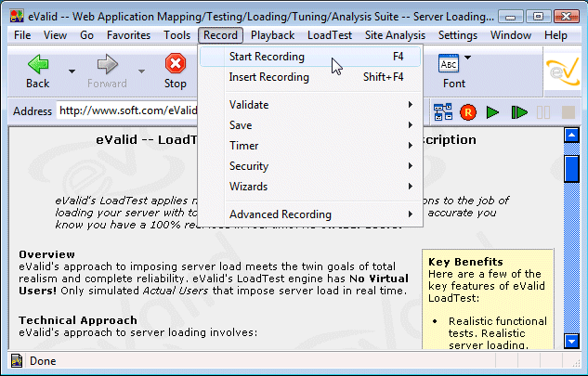Click the eValid logo icon
Image resolution: width=588 pixels, height=376 pixels.
point(562,71)
